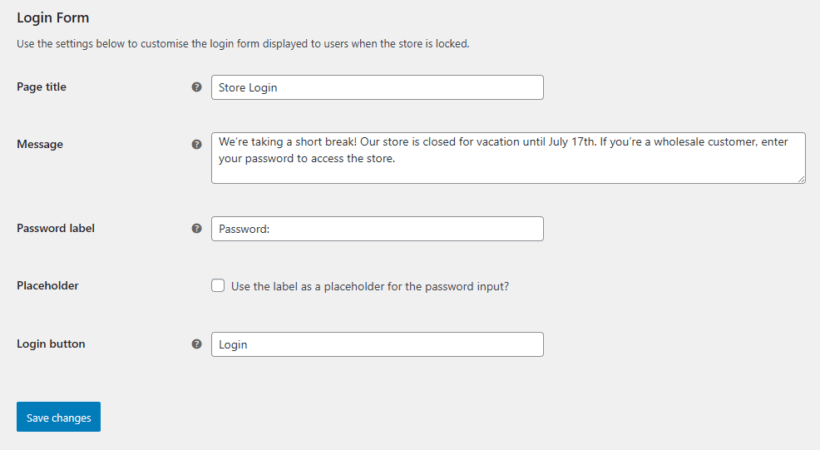This screenshot has height=450, width=820.
Task: Click the 'Use the label as a placeholder' text
Action: [x=370, y=286]
